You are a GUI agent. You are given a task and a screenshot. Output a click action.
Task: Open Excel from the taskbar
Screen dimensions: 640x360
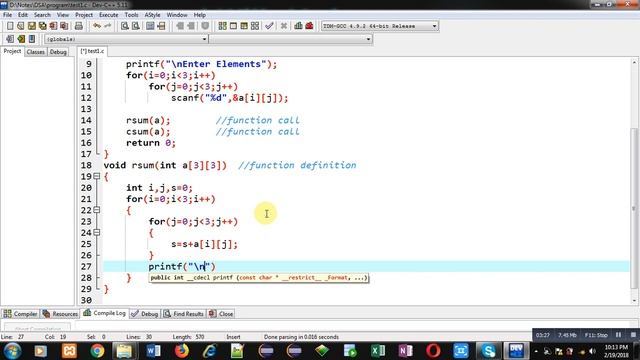click(x=378, y=351)
